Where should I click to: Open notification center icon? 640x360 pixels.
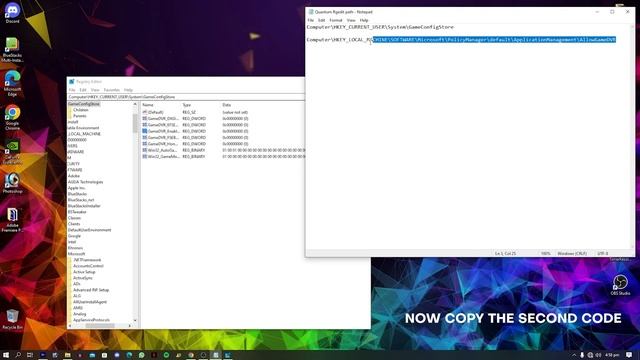[x=629, y=355]
